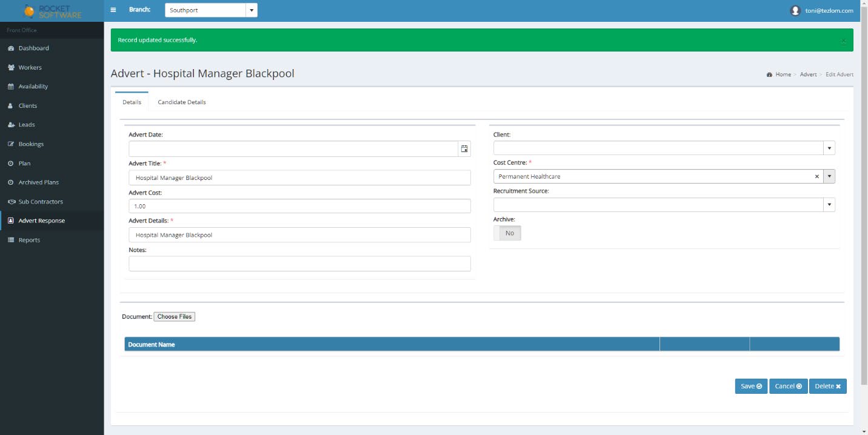Image resolution: width=868 pixels, height=435 pixels.
Task: Open the Recruitment Source dropdown
Action: tap(829, 205)
